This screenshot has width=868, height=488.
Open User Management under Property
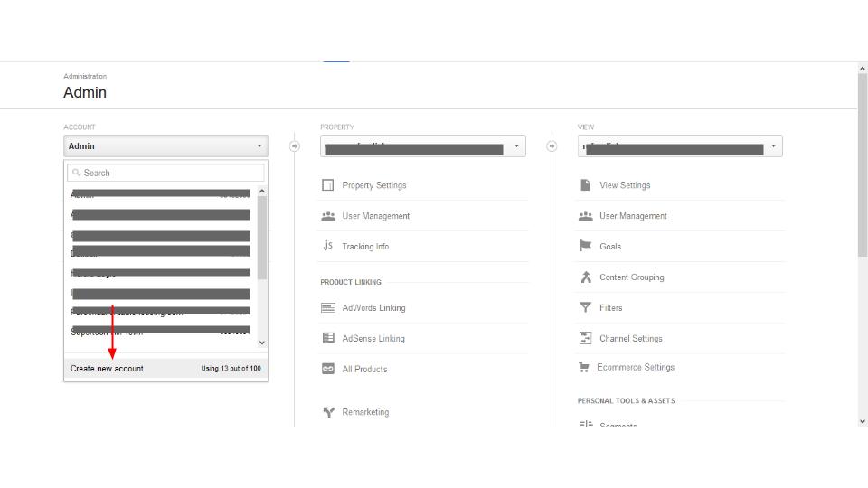(376, 216)
